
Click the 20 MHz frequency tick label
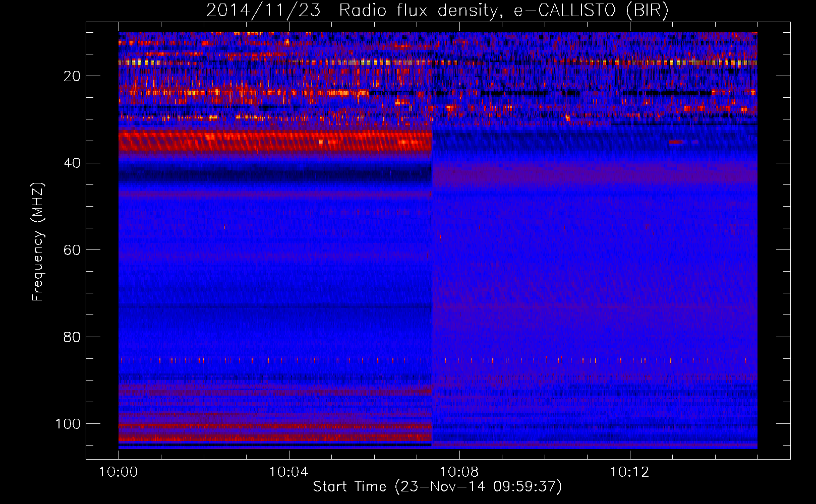(72, 76)
